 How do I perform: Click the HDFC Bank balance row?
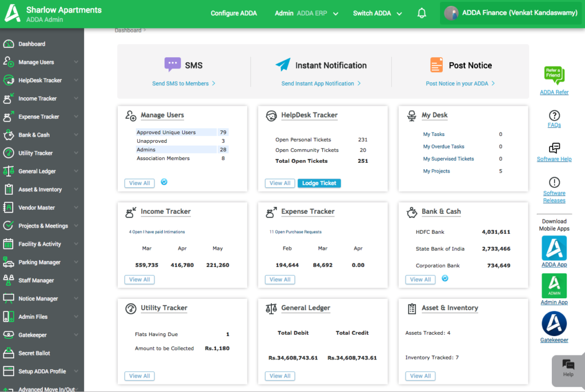click(463, 232)
